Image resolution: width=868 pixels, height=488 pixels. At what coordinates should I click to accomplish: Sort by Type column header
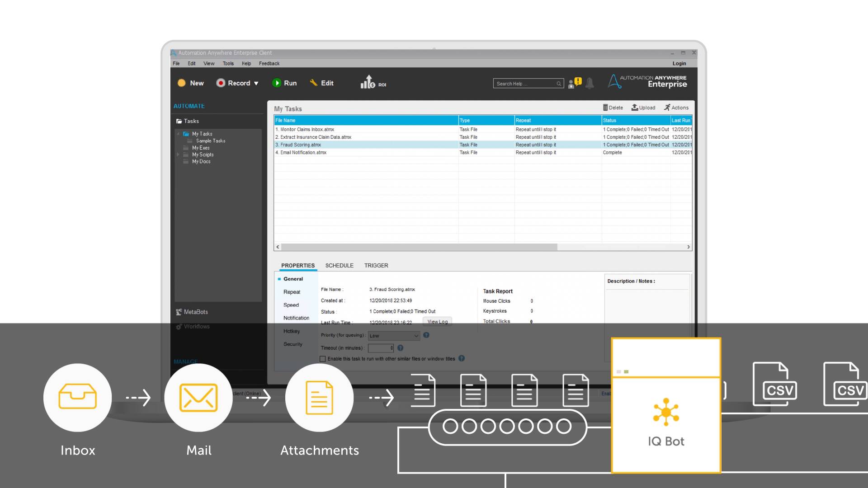[x=486, y=120]
